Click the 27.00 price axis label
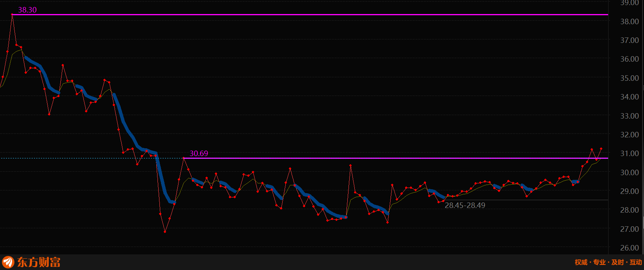644x270 pixels. 630,229
